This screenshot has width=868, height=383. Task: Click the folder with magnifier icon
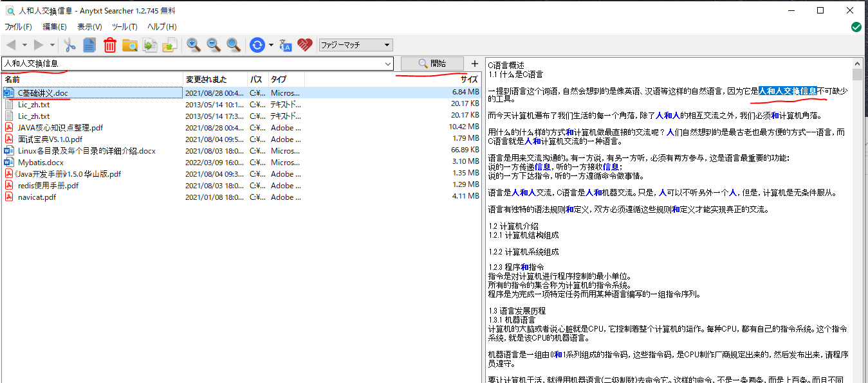coord(130,45)
